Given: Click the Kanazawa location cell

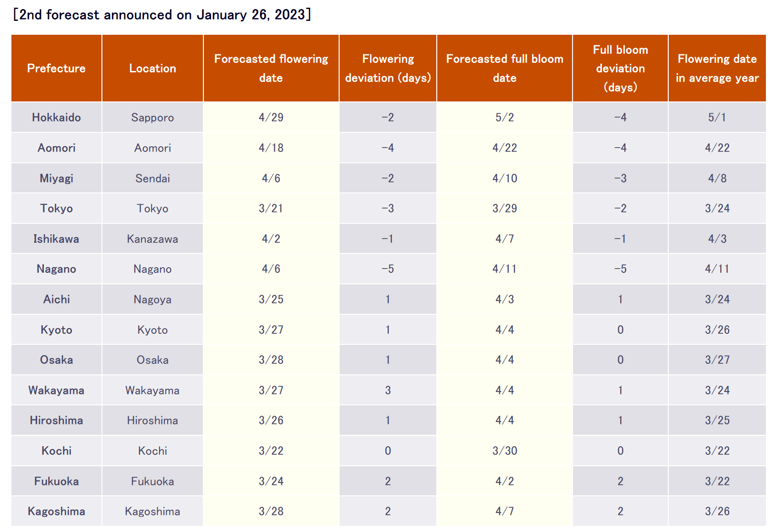Looking at the screenshot, I should point(152,239).
